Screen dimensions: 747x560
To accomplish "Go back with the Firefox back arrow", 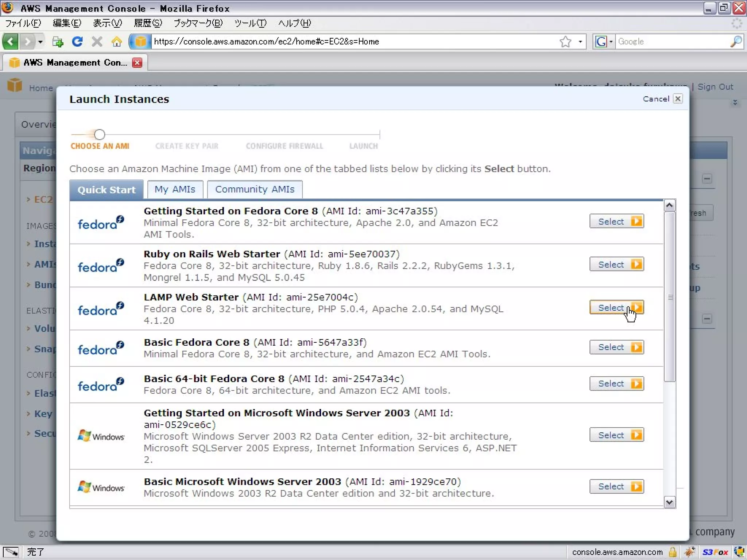I will pyautogui.click(x=10, y=42).
